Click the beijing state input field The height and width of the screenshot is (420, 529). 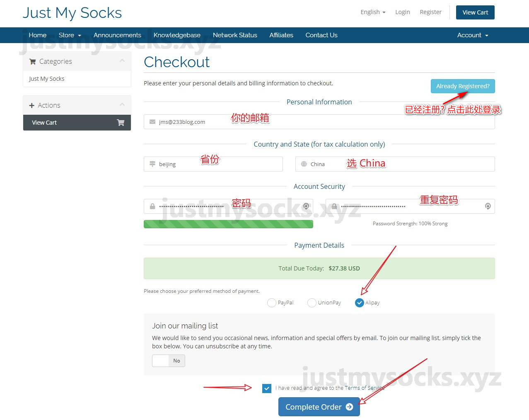coord(213,164)
